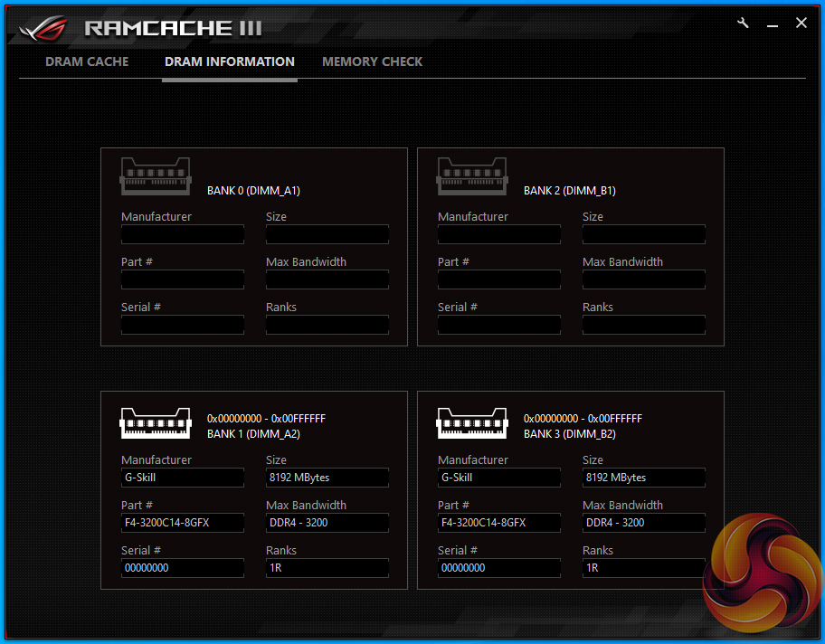Click the DDR4 - 3200 bandwidth field in BANK 3
This screenshot has width=825, height=644.
(644, 523)
